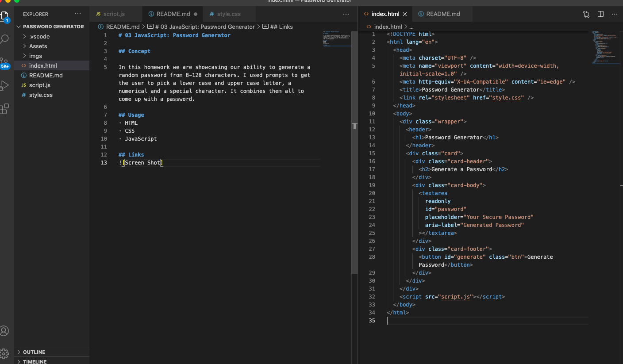Open script.js in the Explorer tree
Screen dimensions: 623x364
[x=52, y=85]
